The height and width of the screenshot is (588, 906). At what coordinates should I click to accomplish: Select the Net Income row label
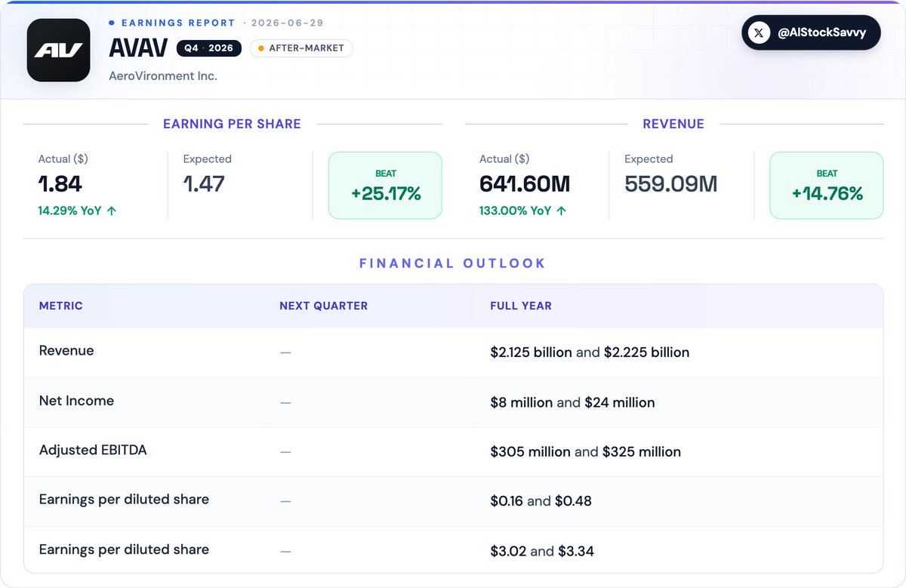click(76, 401)
